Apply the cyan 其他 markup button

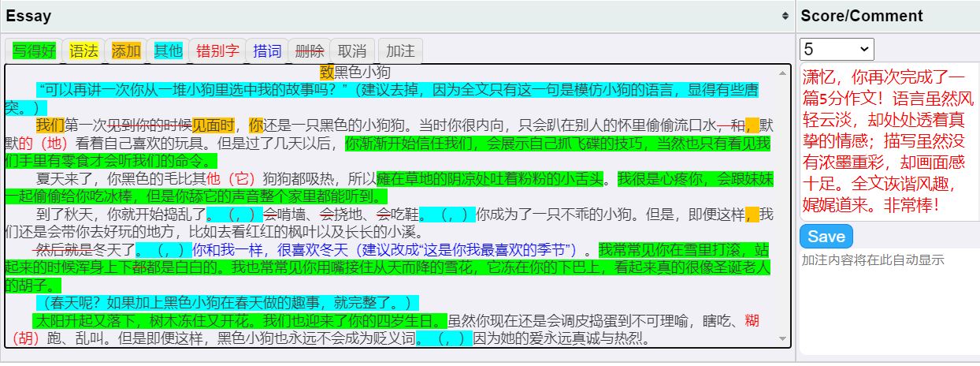pos(168,51)
